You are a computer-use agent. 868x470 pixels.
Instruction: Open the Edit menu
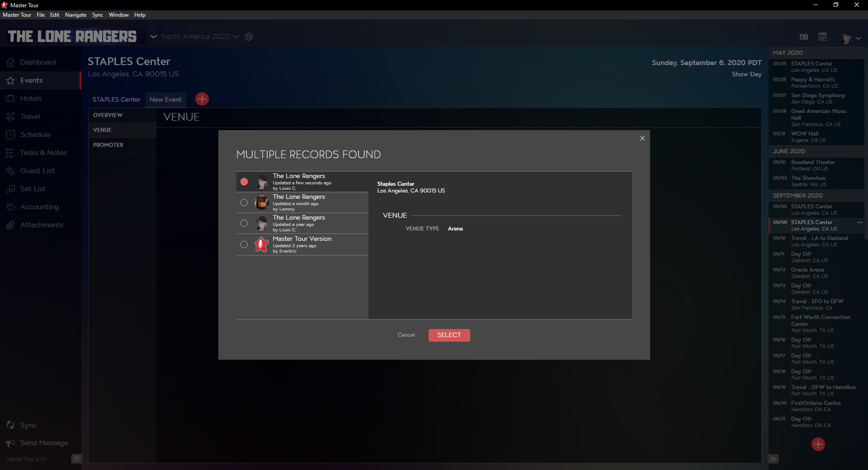[55, 15]
